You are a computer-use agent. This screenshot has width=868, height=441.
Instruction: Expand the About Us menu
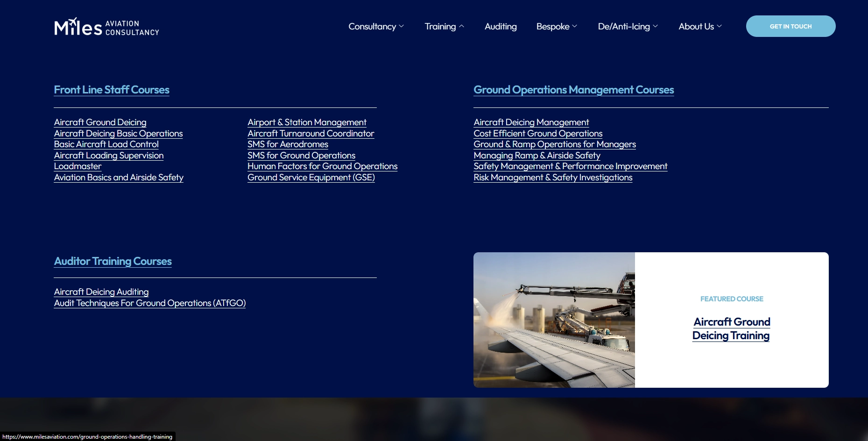tap(700, 27)
